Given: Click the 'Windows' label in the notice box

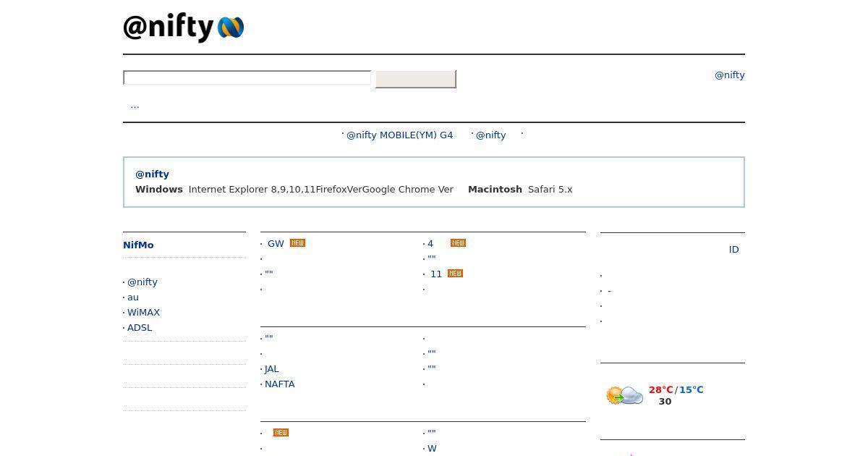Looking at the screenshot, I should 159,189.
